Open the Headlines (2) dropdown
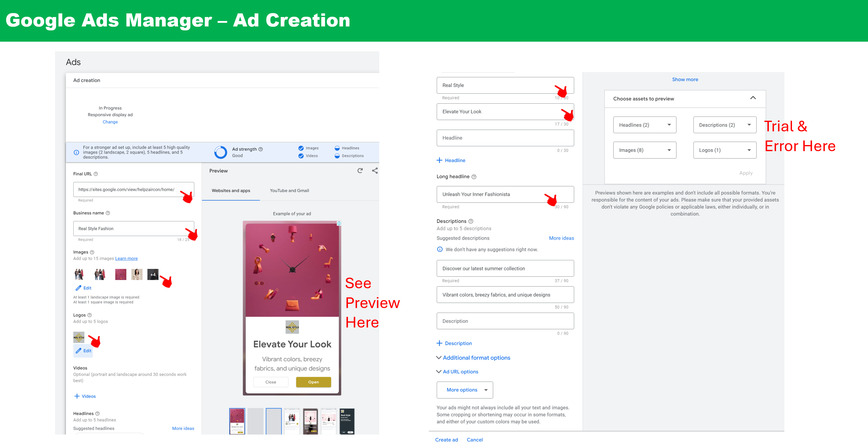The height and width of the screenshot is (447, 868). (x=644, y=125)
